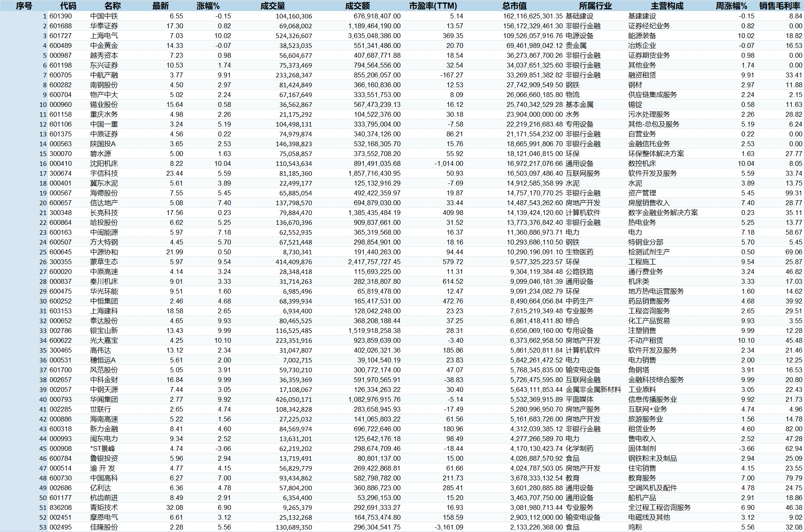Click the 沈阳机床 stock name
The width and height of the screenshot is (804, 532).
pyautogui.click(x=104, y=163)
